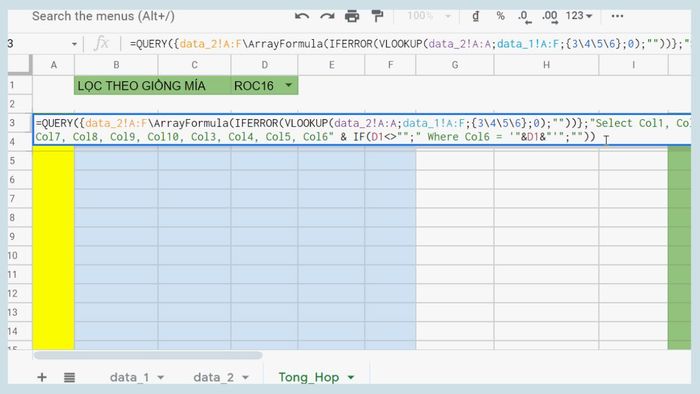Select row 1 header
Viewport: 700px width, 394px height.
(20, 85)
